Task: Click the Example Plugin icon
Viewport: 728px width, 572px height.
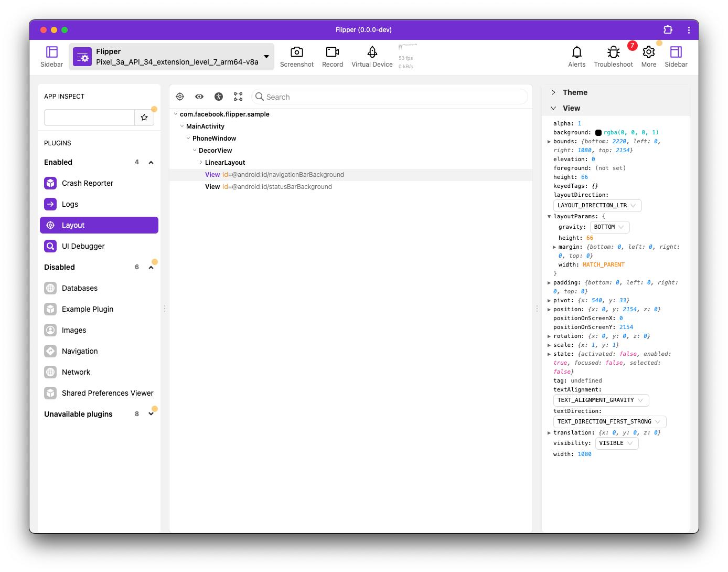Action: tap(50, 309)
